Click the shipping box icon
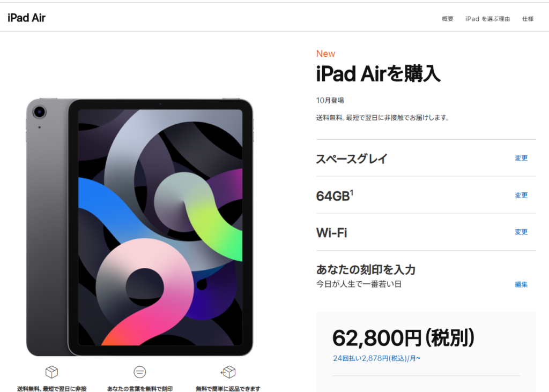This screenshot has width=549, height=392. tap(52, 372)
